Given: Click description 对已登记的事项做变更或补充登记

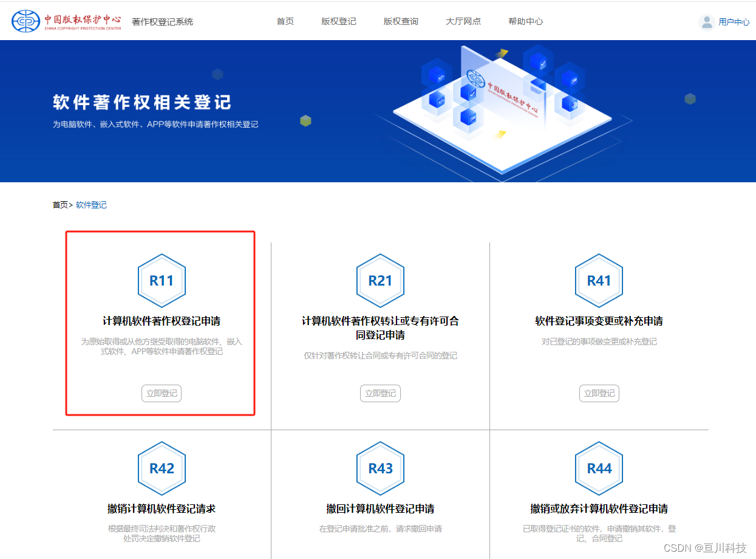Looking at the screenshot, I should point(599,341).
